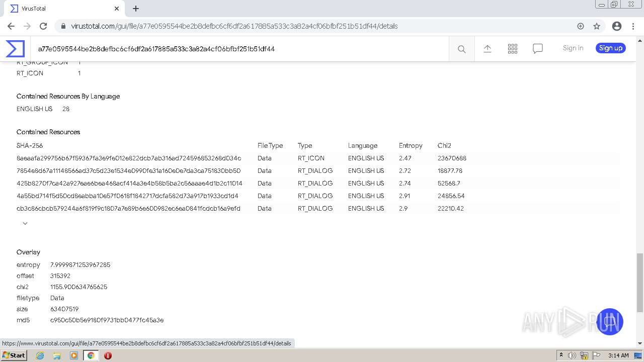Screen dimensions: 644x362
Task: Click the Overlay heading
Action: (x=28, y=252)
